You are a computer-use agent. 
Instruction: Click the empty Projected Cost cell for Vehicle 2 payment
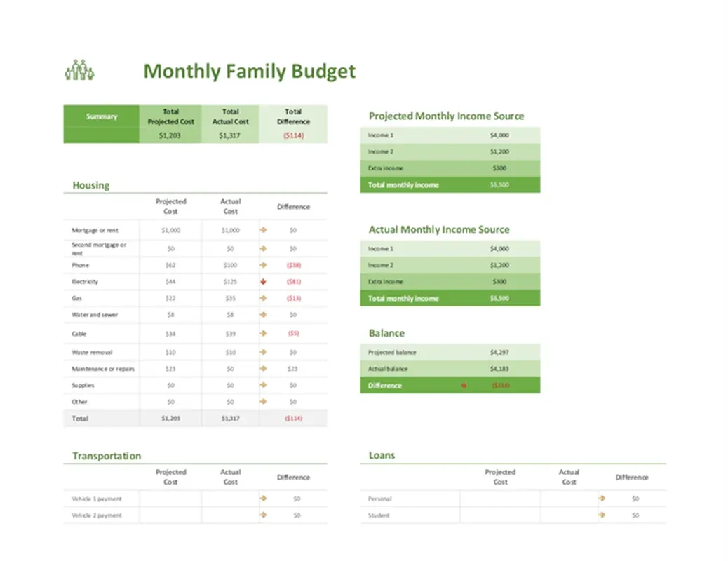point(170,515)
